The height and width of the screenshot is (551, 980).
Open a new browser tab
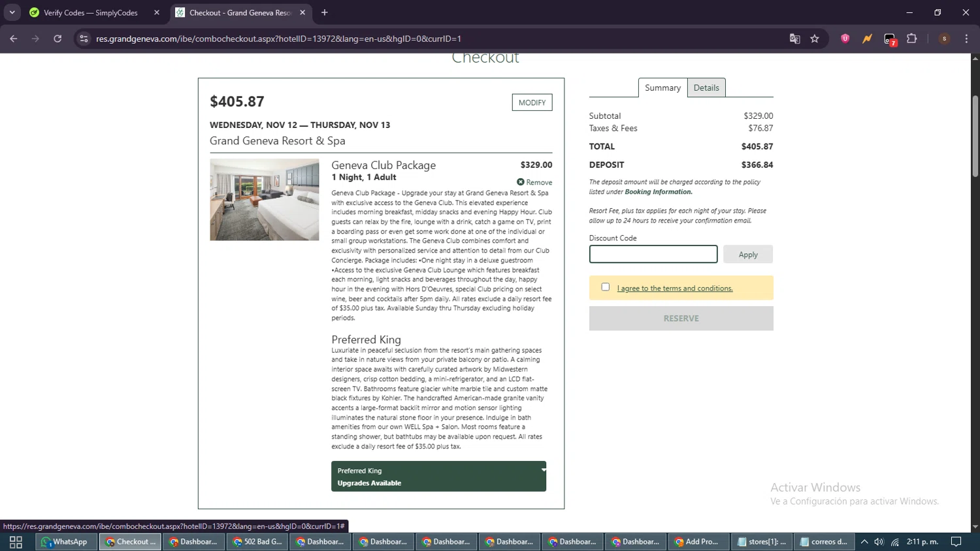pyautogui.click(x=324, y=12)
